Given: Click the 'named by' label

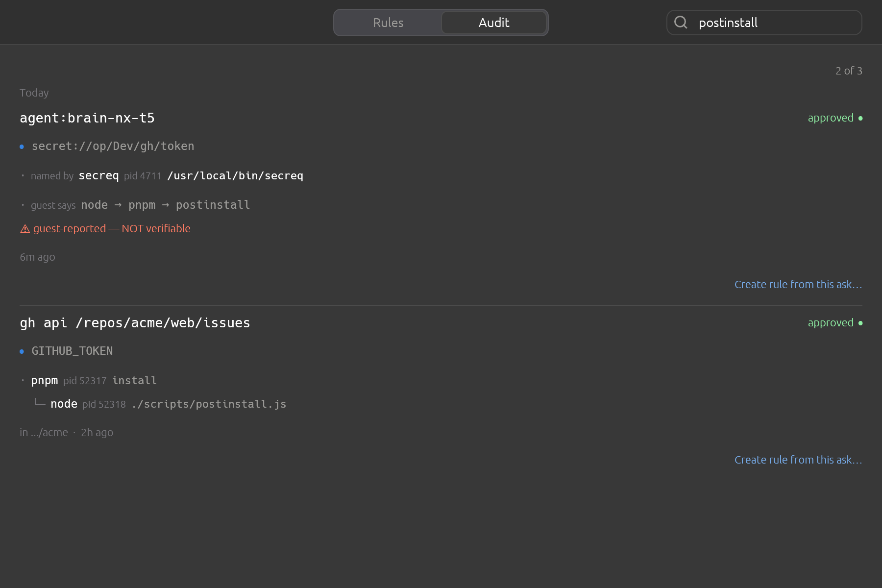Looking at the screenshot, I should click(x=52, y=176).
